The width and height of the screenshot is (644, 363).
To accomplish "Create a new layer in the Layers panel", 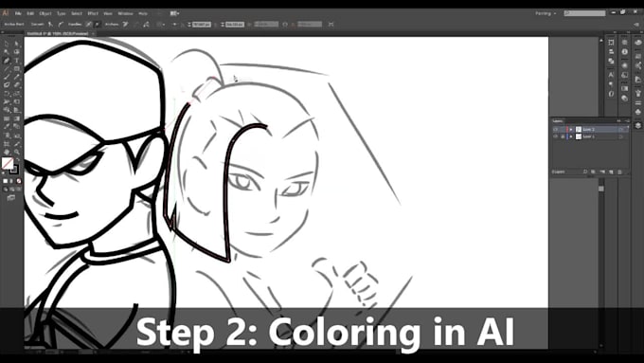I will click(611, 172).
